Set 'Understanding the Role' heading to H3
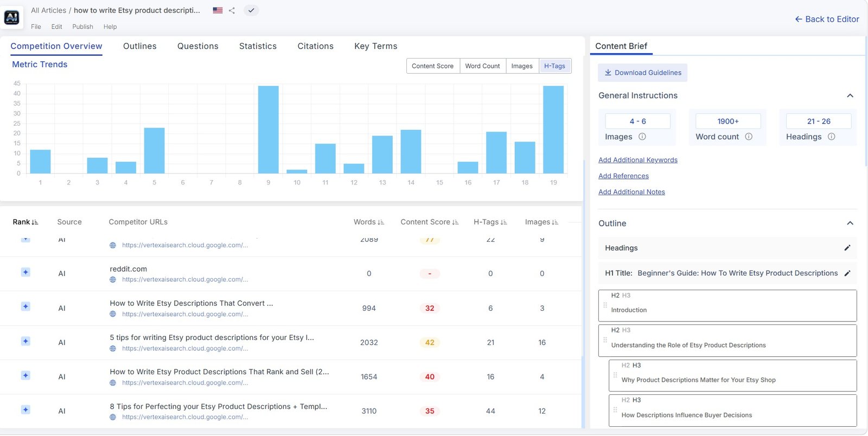 coord(626,330)
